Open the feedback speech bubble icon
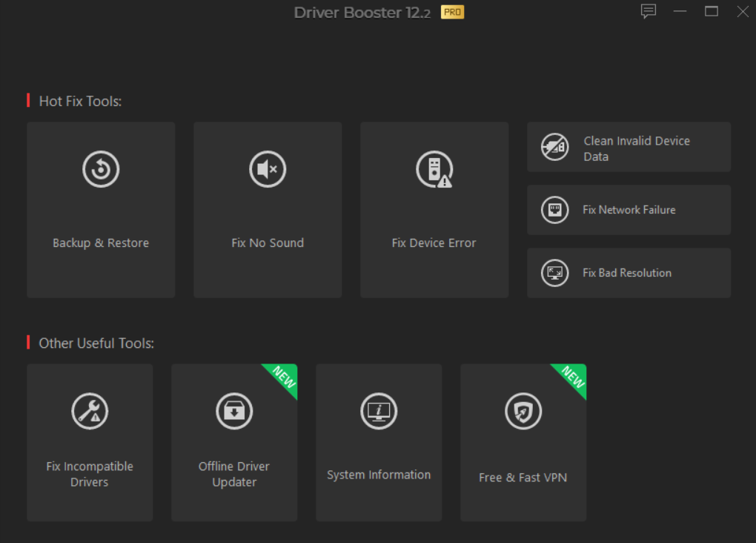 click(649, 11)
